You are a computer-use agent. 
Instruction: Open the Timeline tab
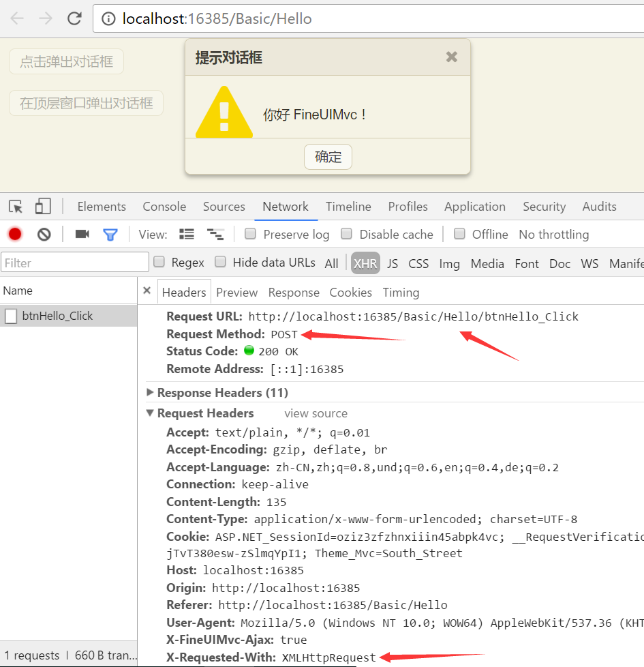348,207
